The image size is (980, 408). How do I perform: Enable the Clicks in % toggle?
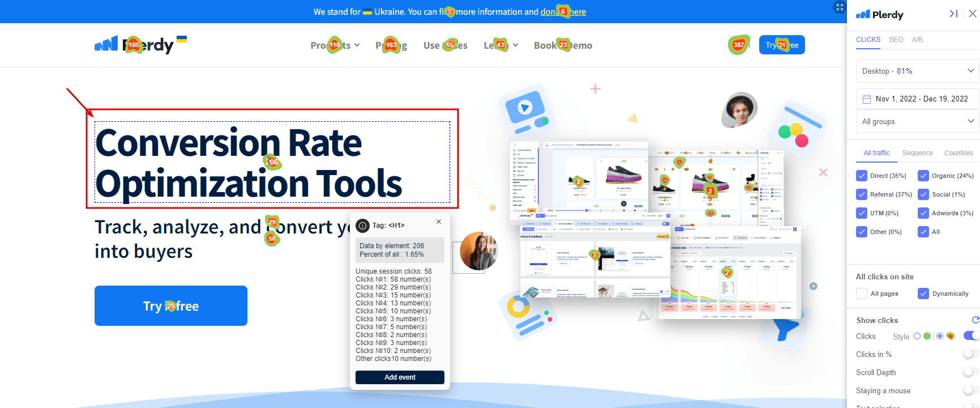click(971, 354)
